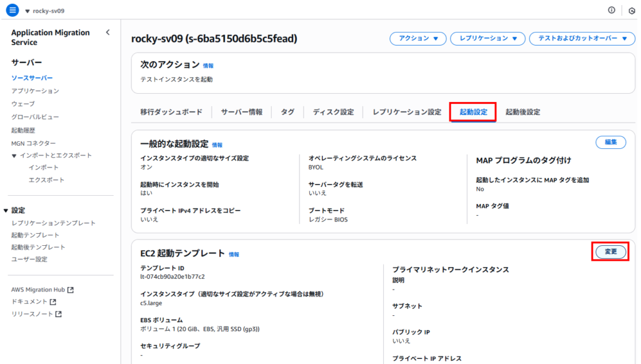Click the テストインスタンスを起動 next action text

[x=176, y=79]
